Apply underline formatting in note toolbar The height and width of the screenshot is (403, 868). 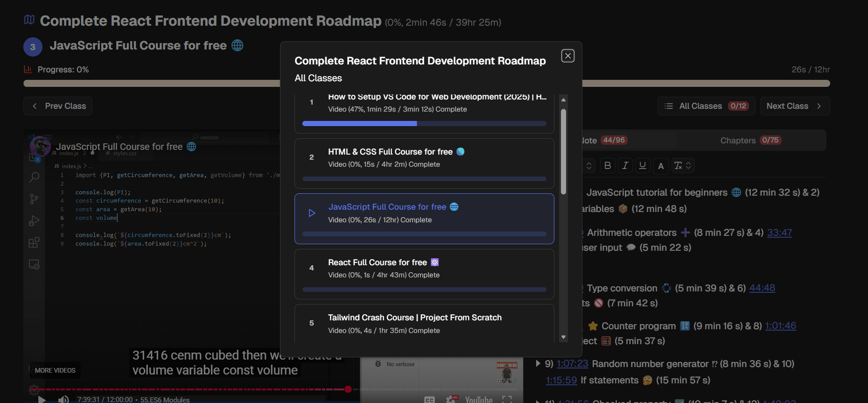tap(643, 166)
